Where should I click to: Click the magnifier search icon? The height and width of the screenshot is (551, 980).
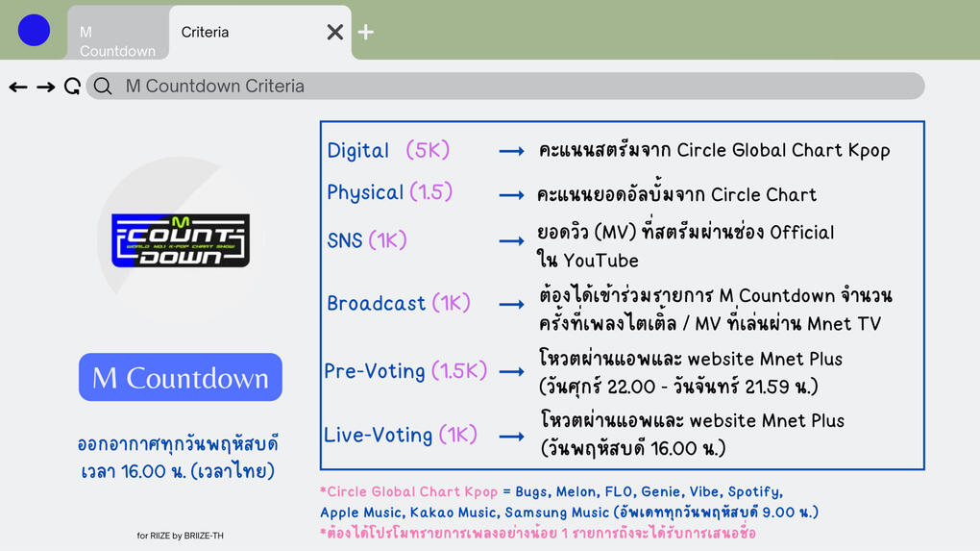103,87
